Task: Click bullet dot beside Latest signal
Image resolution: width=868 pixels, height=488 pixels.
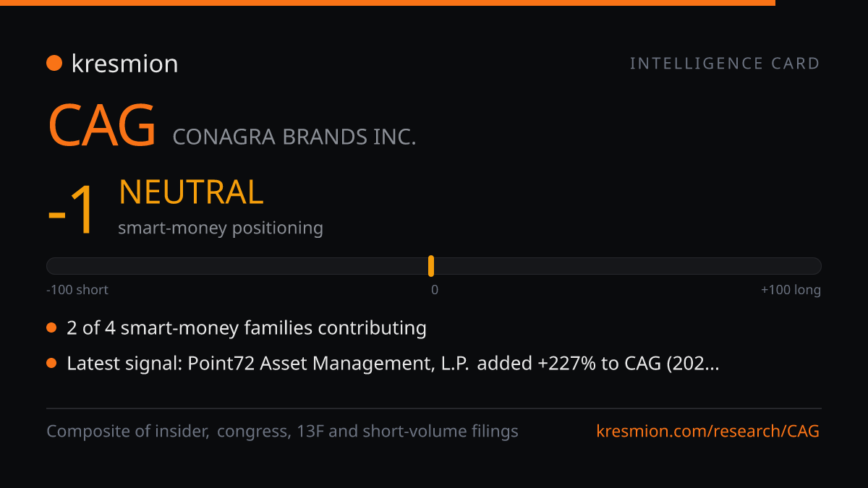Action: [x=51, y=364]
